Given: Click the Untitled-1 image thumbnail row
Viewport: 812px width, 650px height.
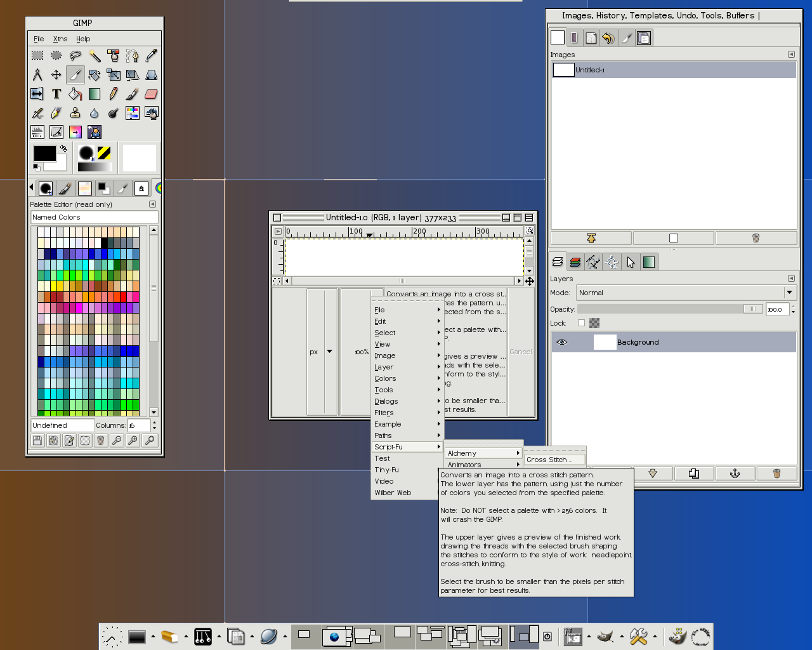Looking at the screenshot, I should tap(674, 70).
